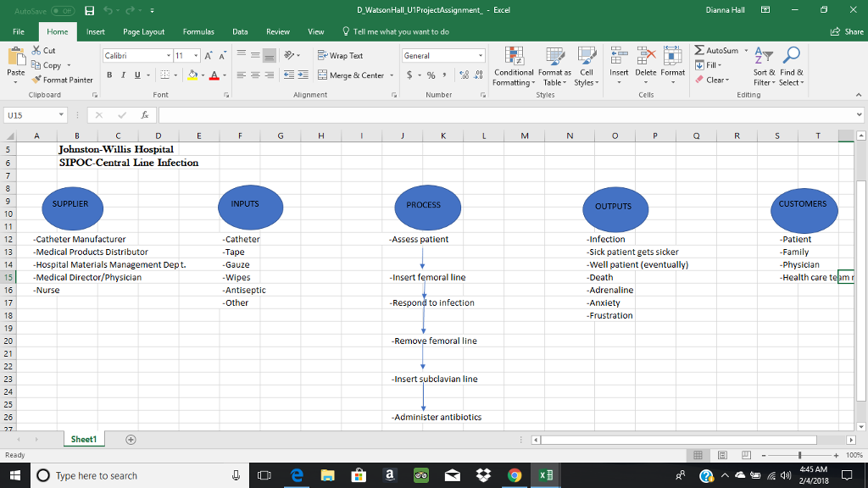Open the Formulas ribbon tab
This screenshot has width=868, height=488.
[x=198, y=31]
